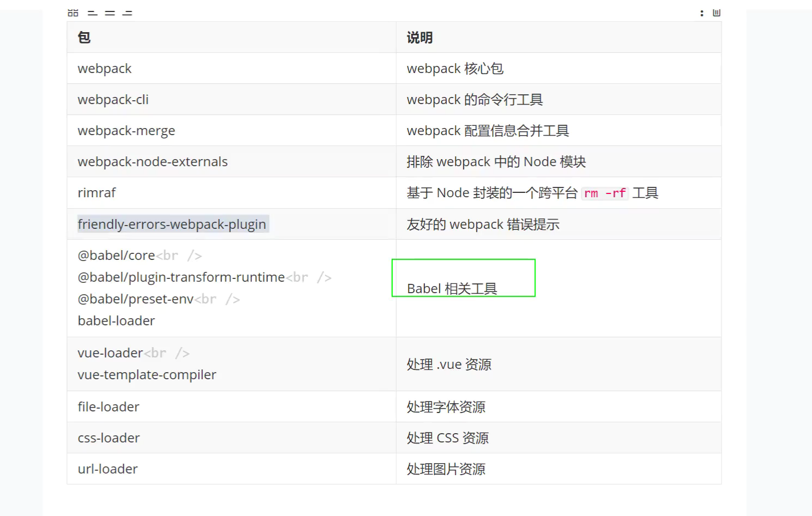The height and width of the screenshot is (516, 812).
Task: Click highlighted friendly-errors-webpack-plugin text
Action: pos(172,224)
